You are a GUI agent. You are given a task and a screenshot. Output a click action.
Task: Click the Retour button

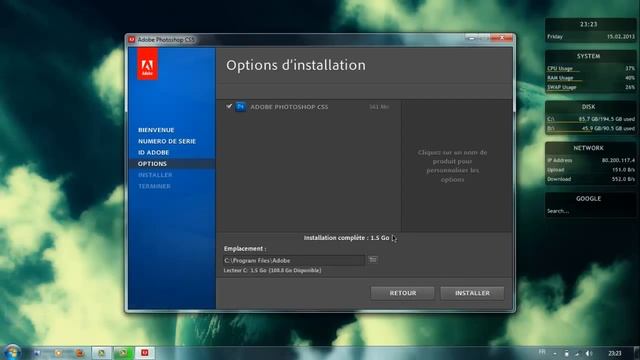click(x=402, y=293)
